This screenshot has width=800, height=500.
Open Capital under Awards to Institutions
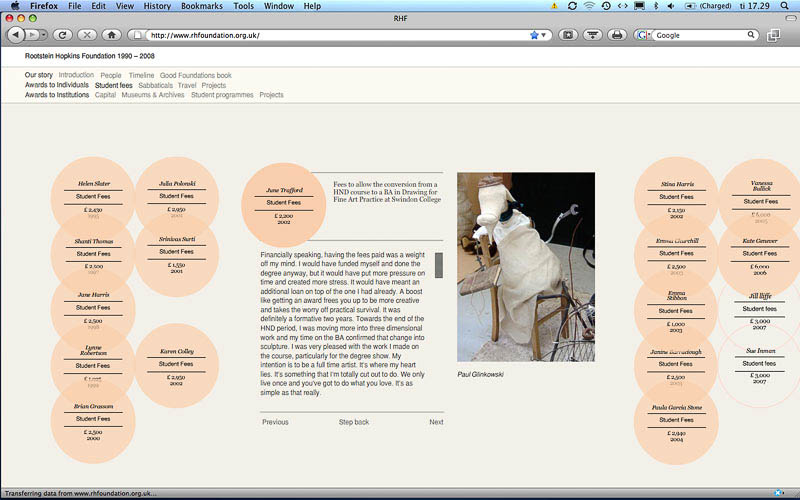[x=105, y=95]
